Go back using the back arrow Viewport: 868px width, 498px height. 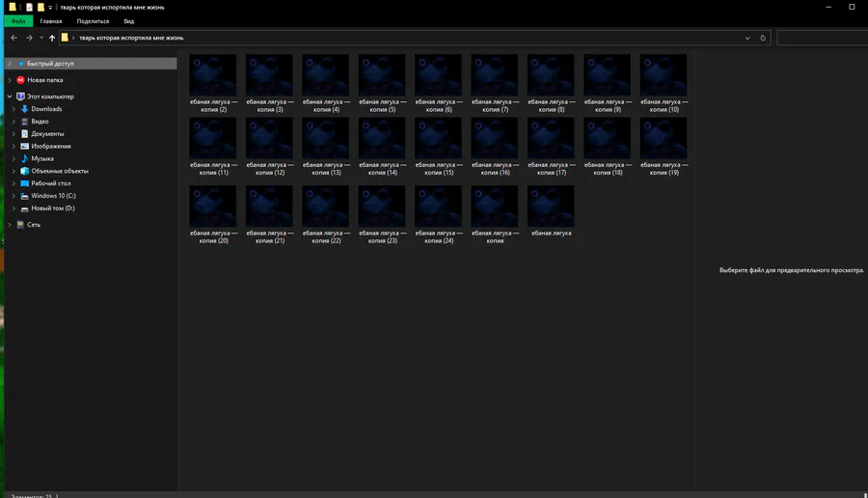coord(14,38)
